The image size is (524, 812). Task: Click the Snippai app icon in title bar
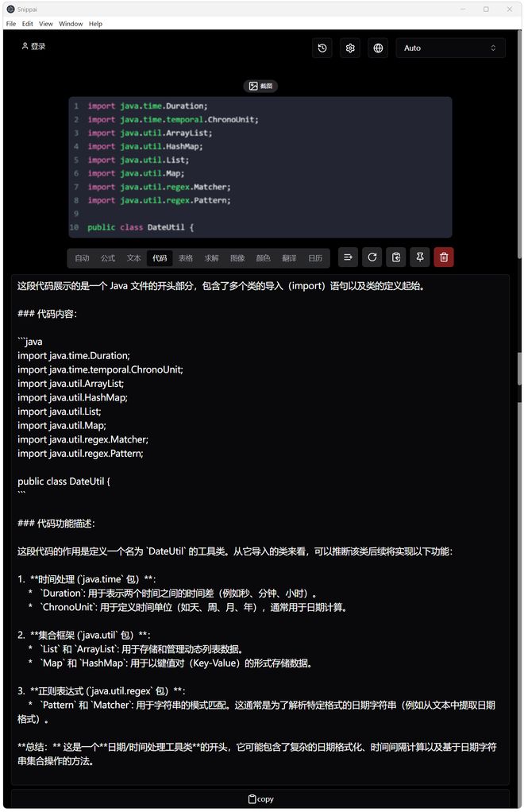[10, 10]
